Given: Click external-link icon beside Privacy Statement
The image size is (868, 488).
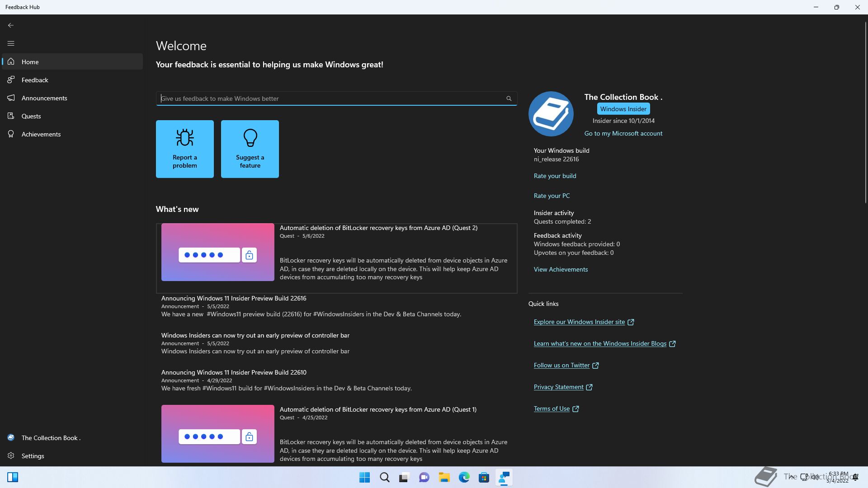Looking at the screenshot, I should [589, 387].
